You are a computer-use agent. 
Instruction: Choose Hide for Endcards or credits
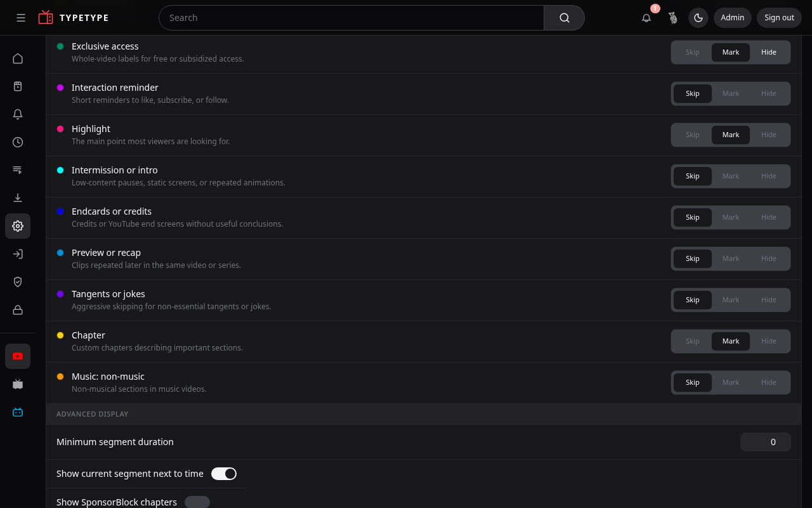(769, 217)
